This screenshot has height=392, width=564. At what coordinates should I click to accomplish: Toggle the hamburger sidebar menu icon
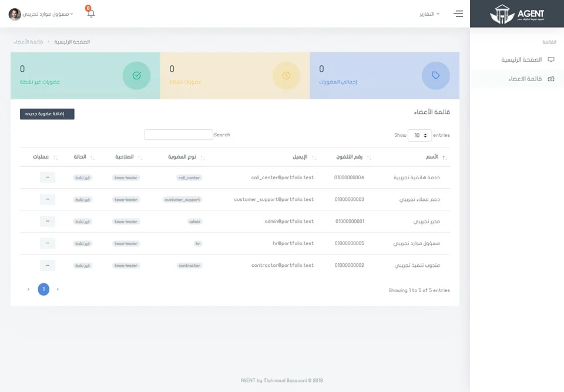click(458, 14)
